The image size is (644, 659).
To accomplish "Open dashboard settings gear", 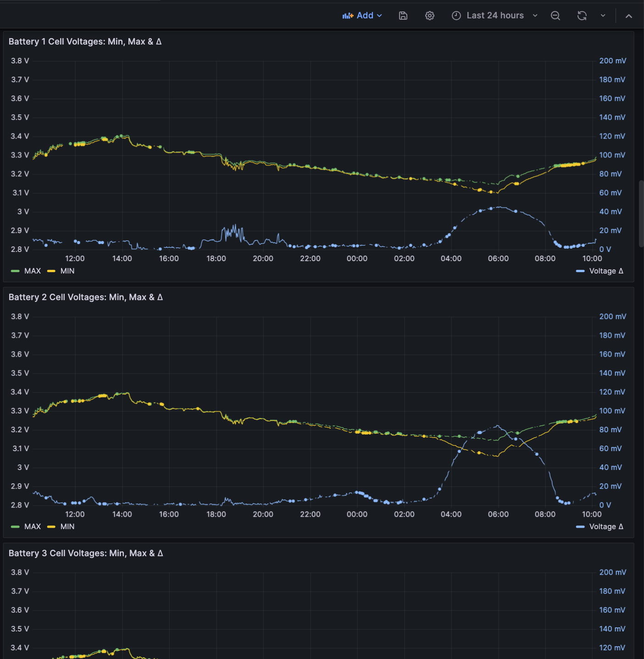I will pyautogui.click(x=430, y=16).
